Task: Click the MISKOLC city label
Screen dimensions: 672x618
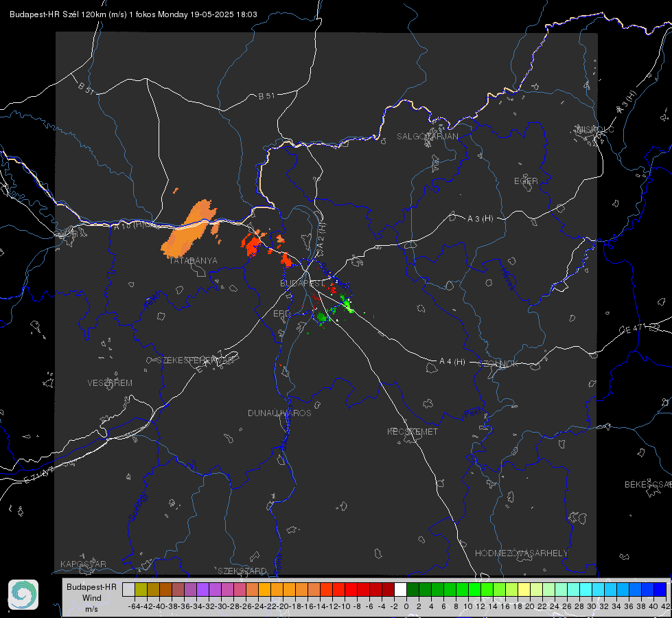Action: tap(595, 129)
